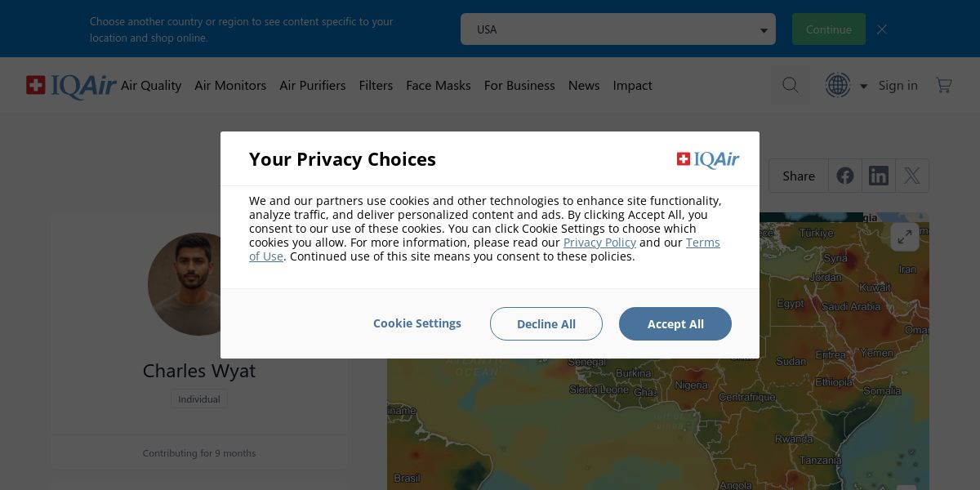
Task: Open the shopping cart
Action: coord(944,85)
